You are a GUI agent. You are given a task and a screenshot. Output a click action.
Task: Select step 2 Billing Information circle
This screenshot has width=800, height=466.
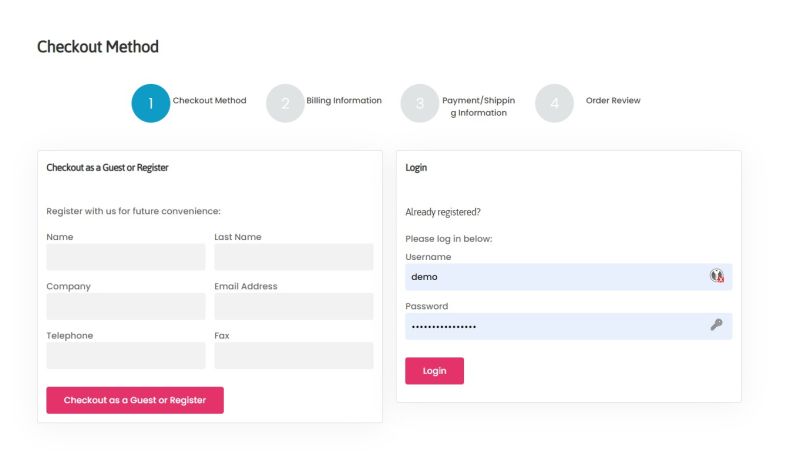(x=285, y=102)
